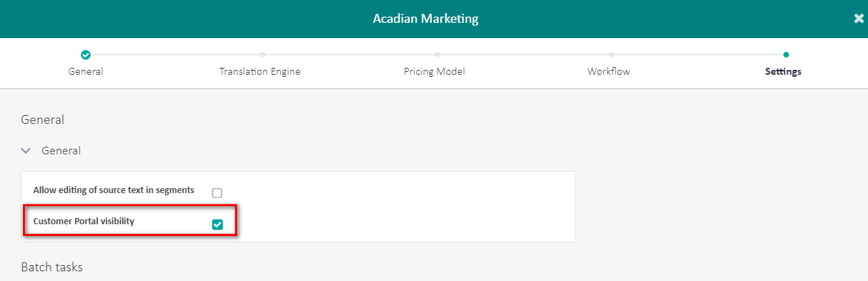Viewport: 868px width, 281px height.
Task: Enable Allow editing of source text checkbox
Action: click(x=217, y=193)
